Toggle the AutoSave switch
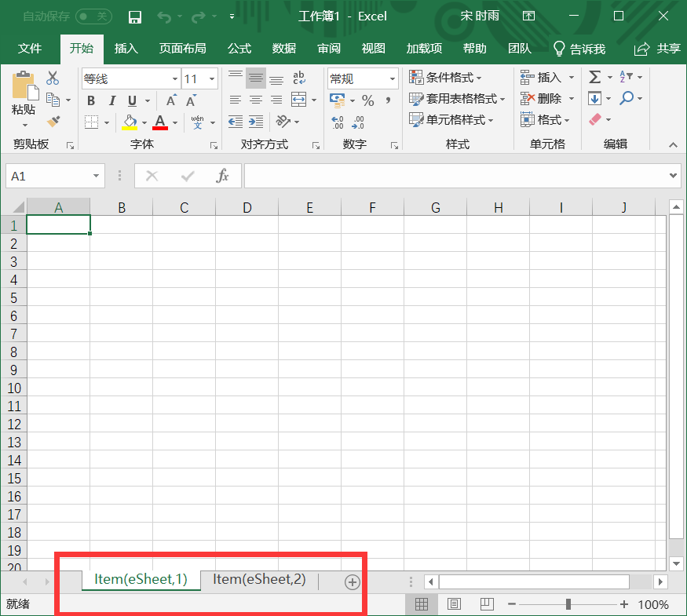 (94, 16)
